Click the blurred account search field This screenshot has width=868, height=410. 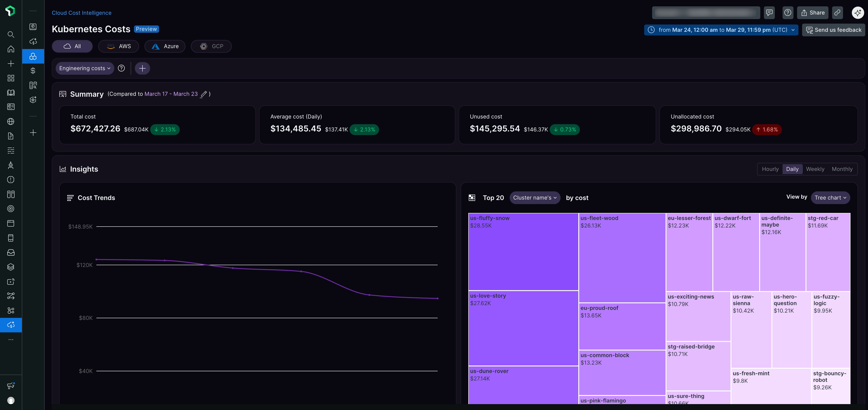pyautogui.click(x=706, y=13)
